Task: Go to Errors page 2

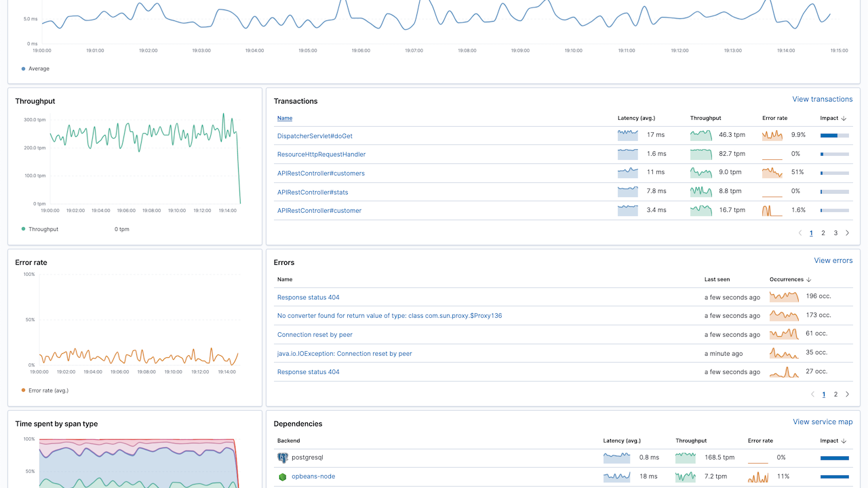Action: coord(835,394)
